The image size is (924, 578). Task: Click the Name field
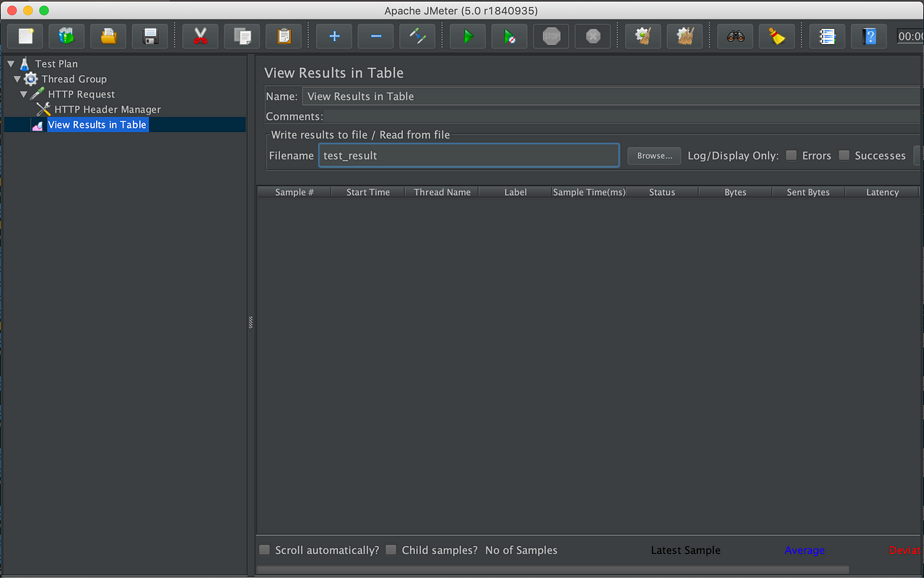[611, 96]
